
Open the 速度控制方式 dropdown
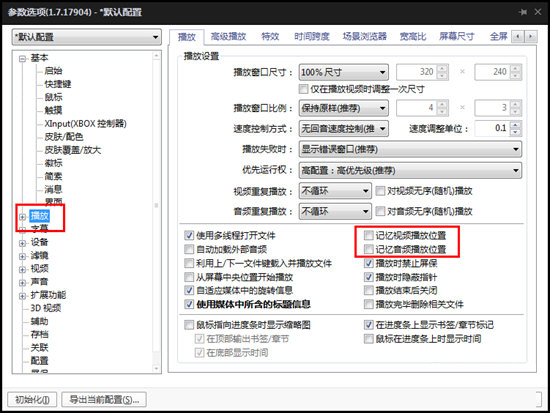[x=343, y=129]
